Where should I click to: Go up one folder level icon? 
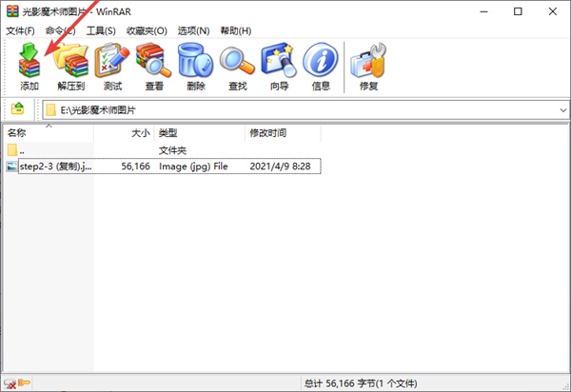click(x=17, y=108)
